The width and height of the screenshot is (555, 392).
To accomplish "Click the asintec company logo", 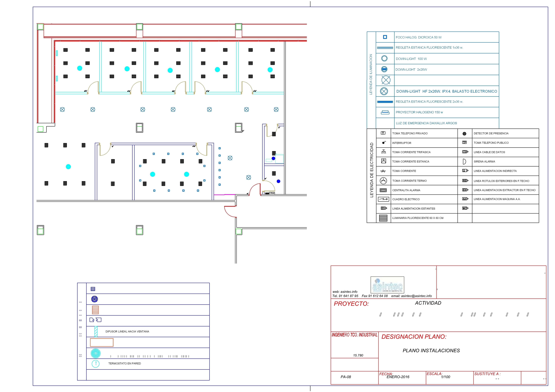I will (387, 285).
